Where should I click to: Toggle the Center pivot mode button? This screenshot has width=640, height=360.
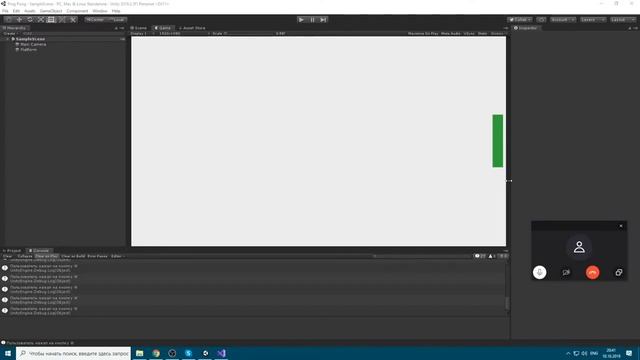pos(95,20)
